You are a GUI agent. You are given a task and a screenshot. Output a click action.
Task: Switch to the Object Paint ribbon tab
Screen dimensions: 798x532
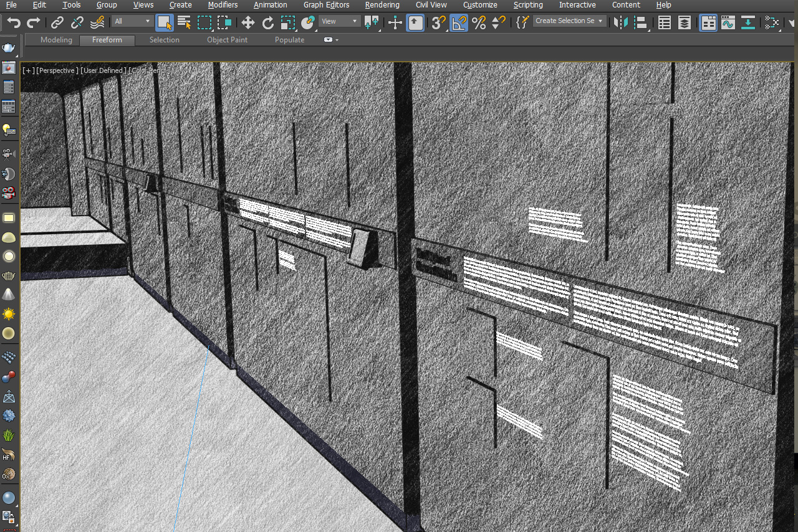coord(227,40)
